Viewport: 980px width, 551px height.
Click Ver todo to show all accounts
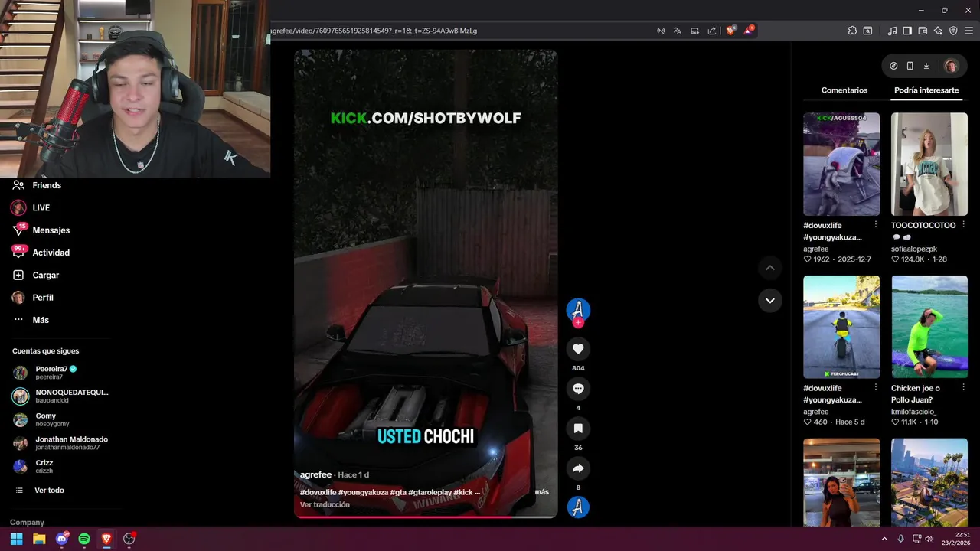click(x=49, y=490)
